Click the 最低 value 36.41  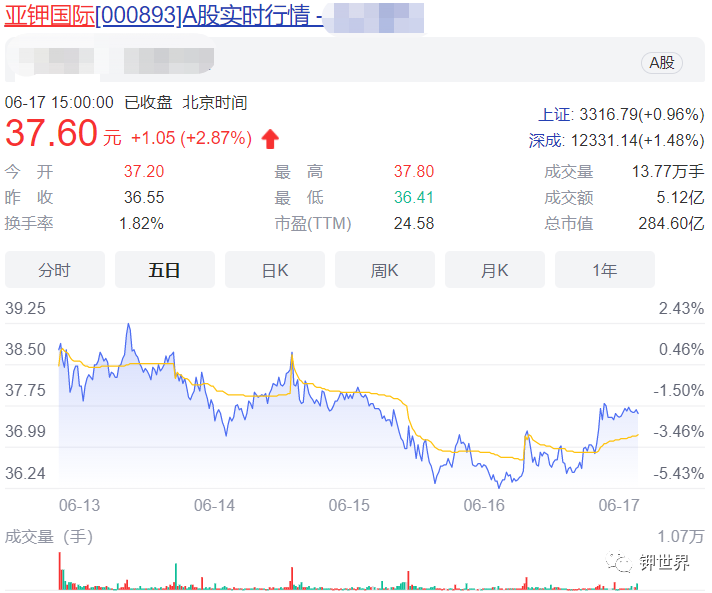click(x=414, y=197)
